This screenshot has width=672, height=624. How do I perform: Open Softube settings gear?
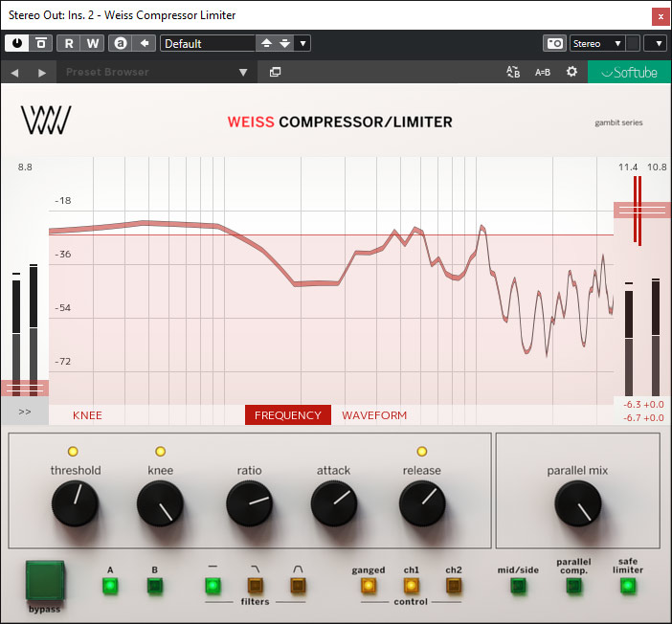click(x=571, y=72)
